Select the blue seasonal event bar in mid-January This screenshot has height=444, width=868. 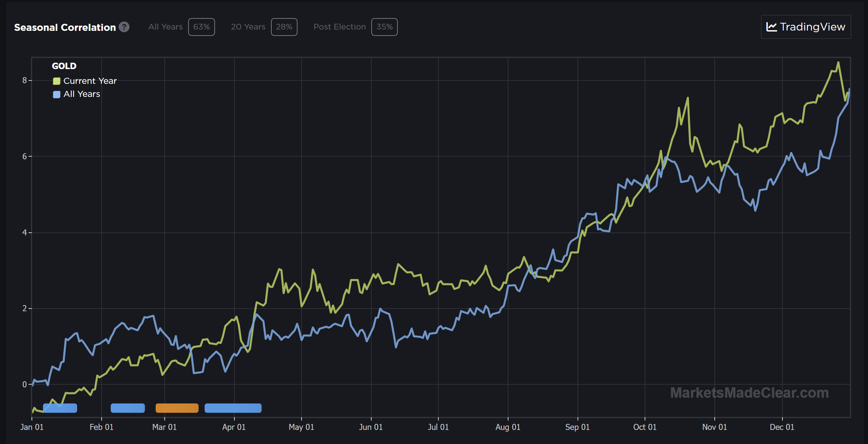tap(60, 408)
